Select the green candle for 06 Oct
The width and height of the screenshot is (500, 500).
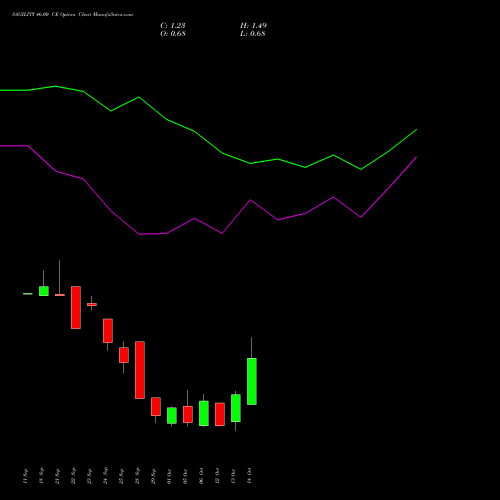pyautogui.click(x=204, y=413)
